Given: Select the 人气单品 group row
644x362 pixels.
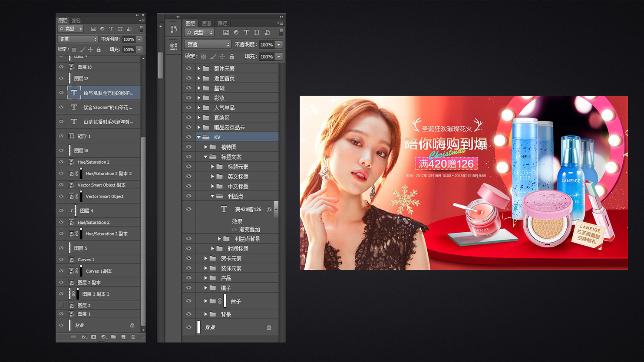Looking at the screenshot, I should (x=231, y=108).
